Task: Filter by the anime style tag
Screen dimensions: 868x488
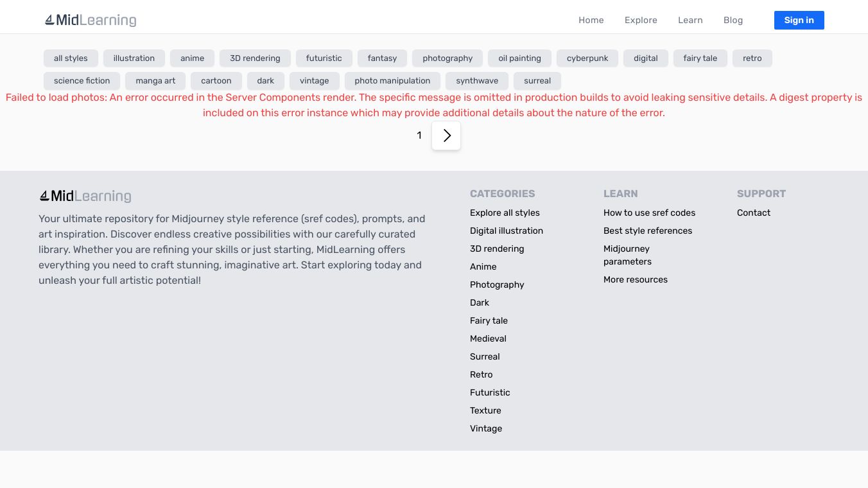Action: 192,58
